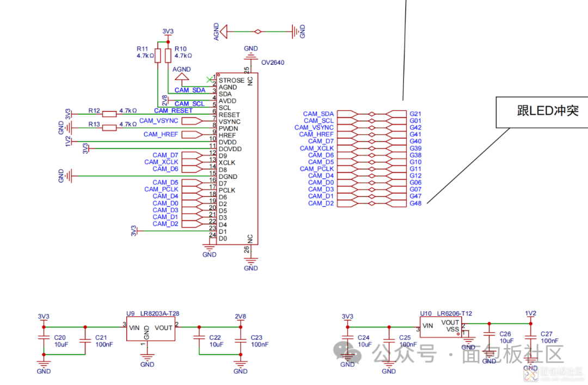Select the GND symbol below OV2640 pin 26

point(250,260)
